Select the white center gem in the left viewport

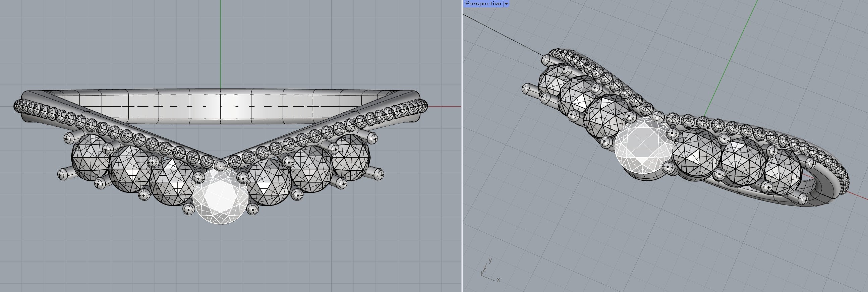point(220,196)
